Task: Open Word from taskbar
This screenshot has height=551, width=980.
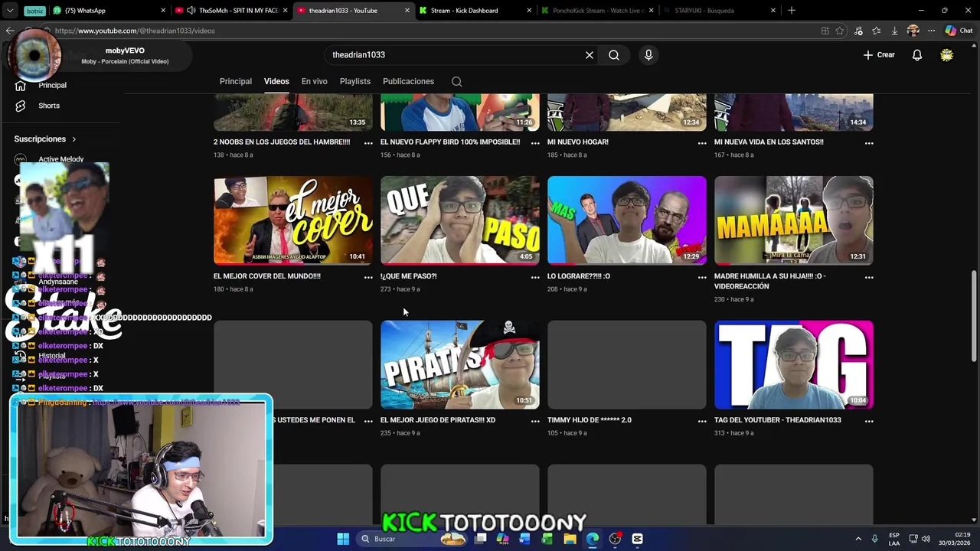Action: (x=524, y=539)
